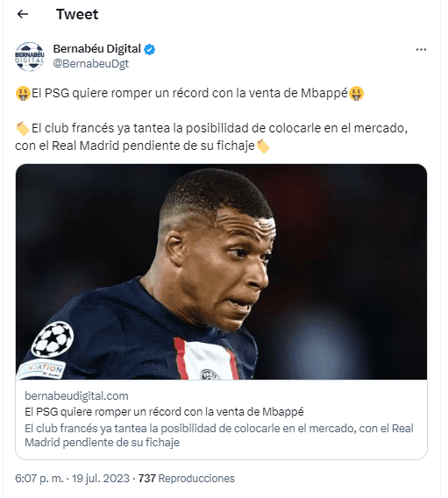This screenshot has height=498, width=448.
Task: View the 737 Reproducciones count
Action: pos(187,479)
